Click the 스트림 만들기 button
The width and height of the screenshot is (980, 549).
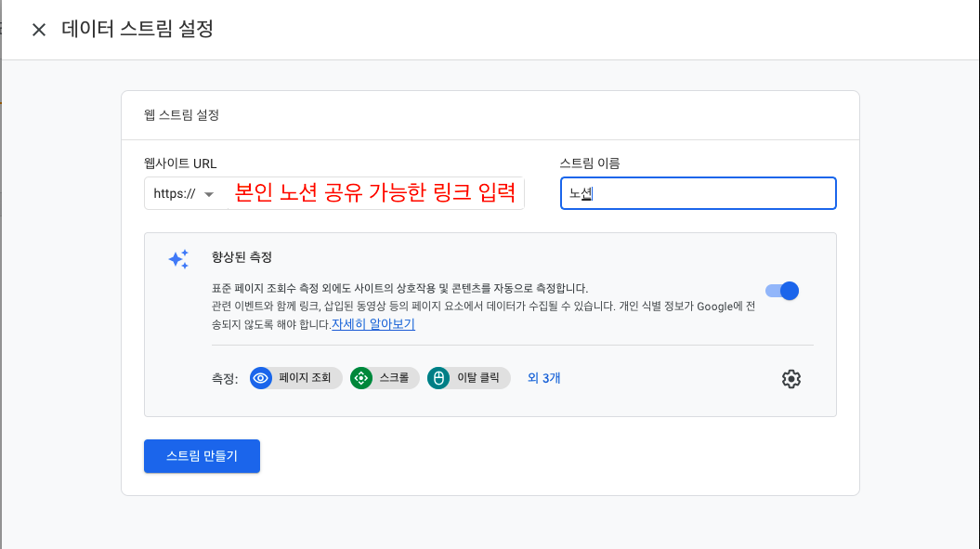202,456
